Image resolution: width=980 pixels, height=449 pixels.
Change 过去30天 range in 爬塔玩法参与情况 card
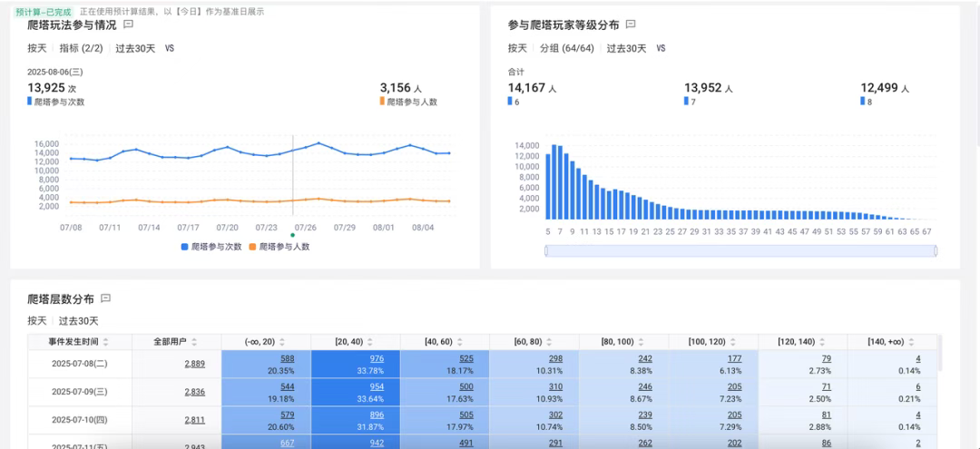(x=135, y=48)
